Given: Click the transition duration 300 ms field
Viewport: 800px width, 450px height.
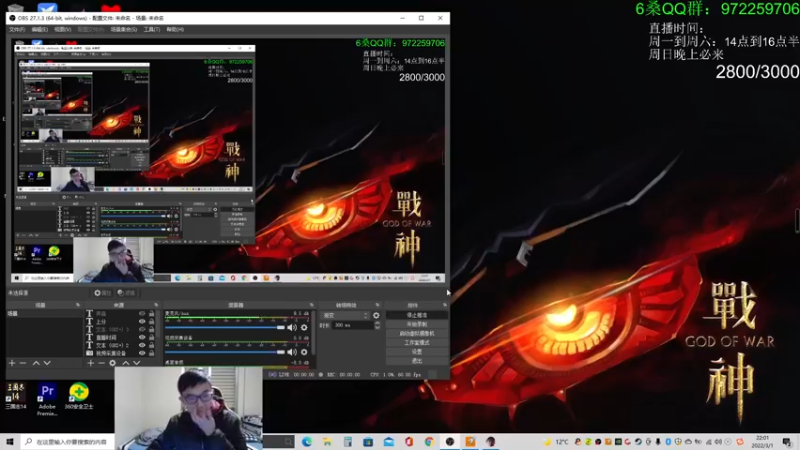Looking at the screenshot, I should 353,325.
